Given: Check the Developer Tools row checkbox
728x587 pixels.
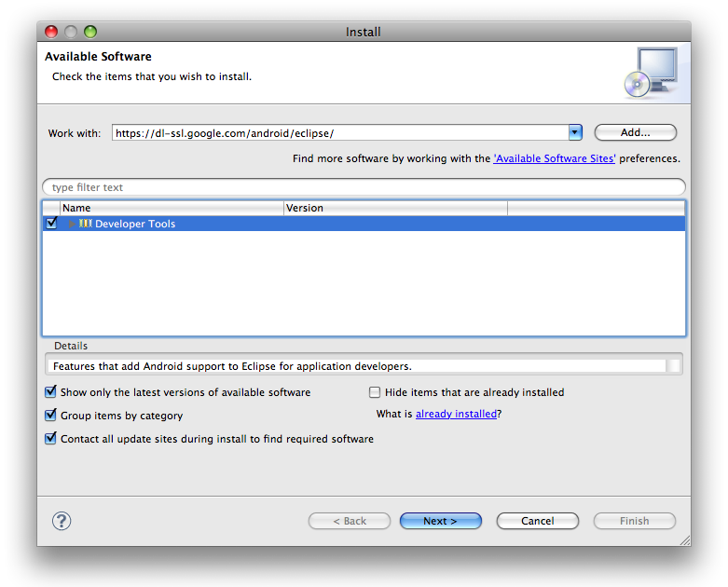Looking at the screenshot, I should pyautogui.click(x=51, y=223).
